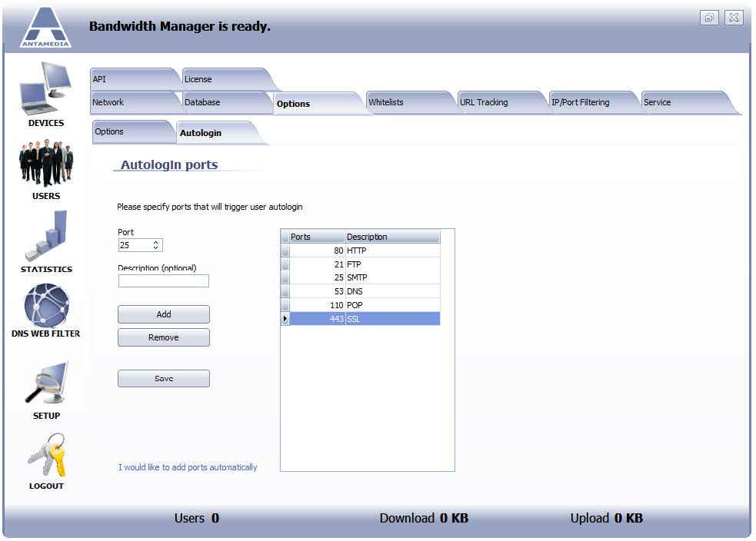Screen dimensions: 756x541
Task: Open the Setup magnifier icon
Action: pyautogui.click(x=46, y=383)
